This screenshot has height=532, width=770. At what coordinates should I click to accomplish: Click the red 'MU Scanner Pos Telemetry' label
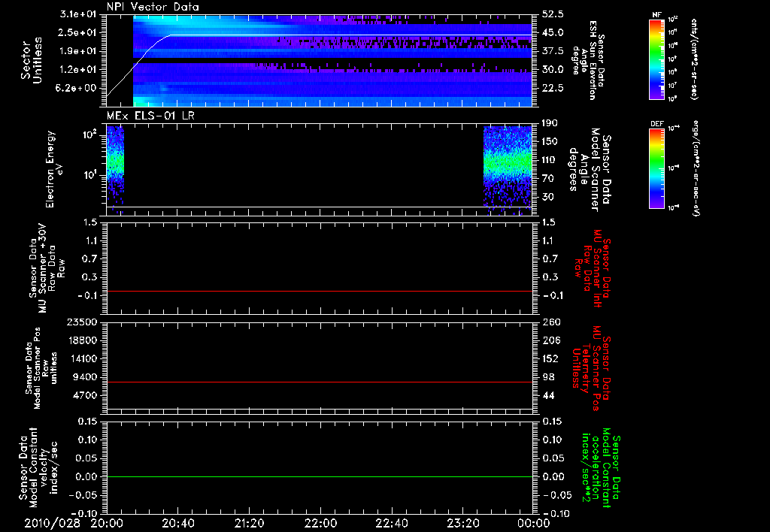click(592, 368)
